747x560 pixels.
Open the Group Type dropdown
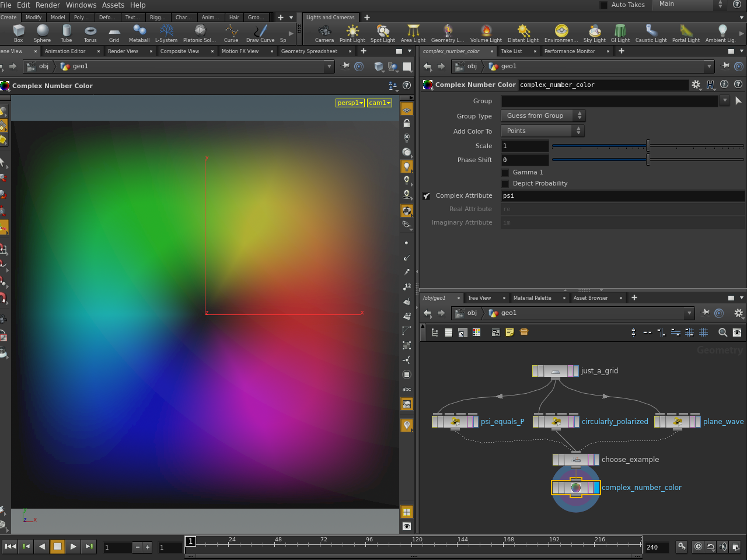pos(542,116)
